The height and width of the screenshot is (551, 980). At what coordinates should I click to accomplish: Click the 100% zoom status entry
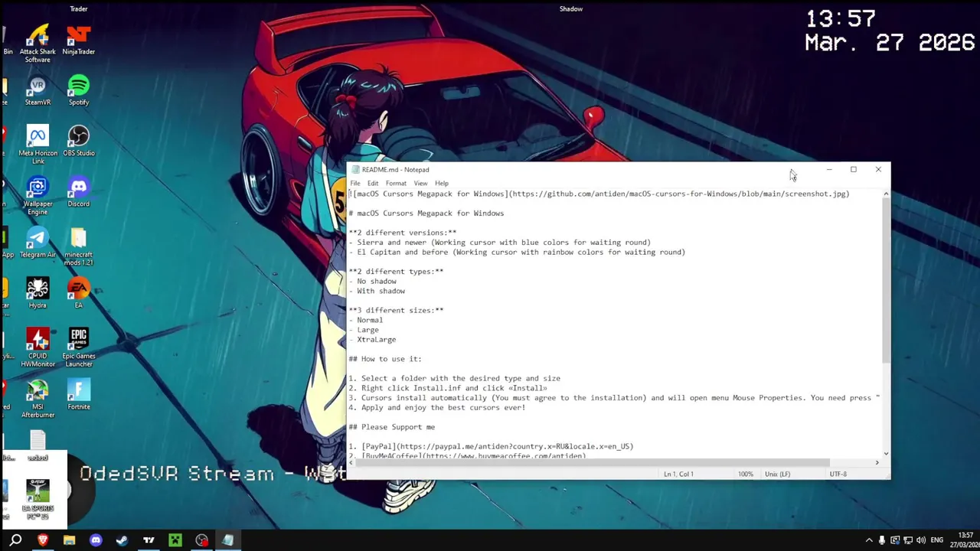pyautogui.click(x=746, y=474)
